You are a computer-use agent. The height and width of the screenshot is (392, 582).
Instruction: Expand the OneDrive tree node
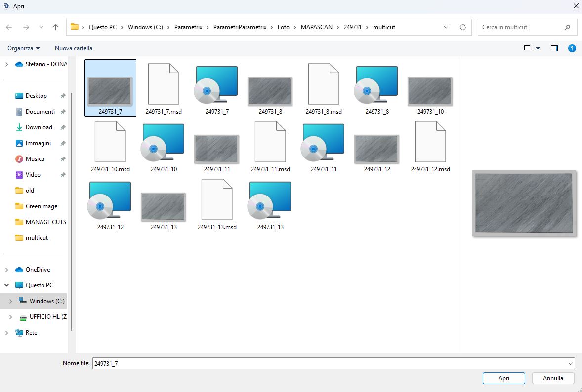[7, 270]
